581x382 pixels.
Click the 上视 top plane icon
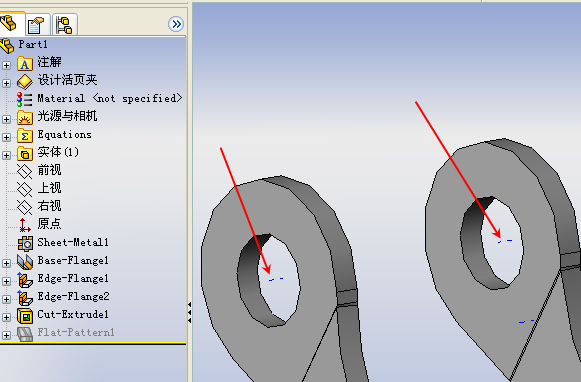(25, 189)
